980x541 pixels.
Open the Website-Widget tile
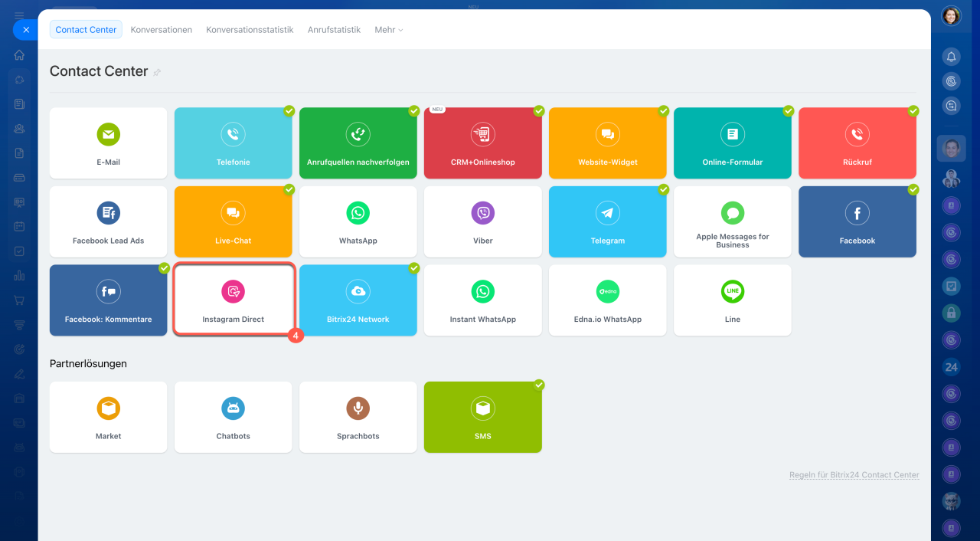(x=607, y=143)
